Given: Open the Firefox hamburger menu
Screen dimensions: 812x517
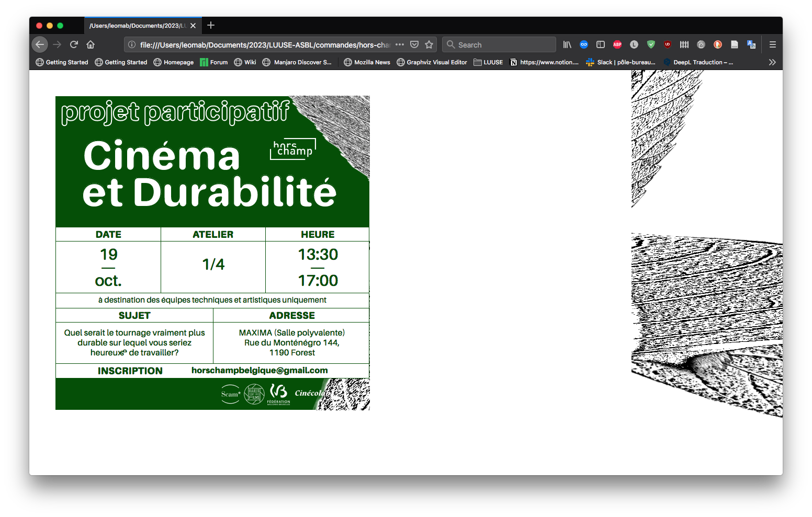Looking at the screenshot, I should tap(772, 44).
